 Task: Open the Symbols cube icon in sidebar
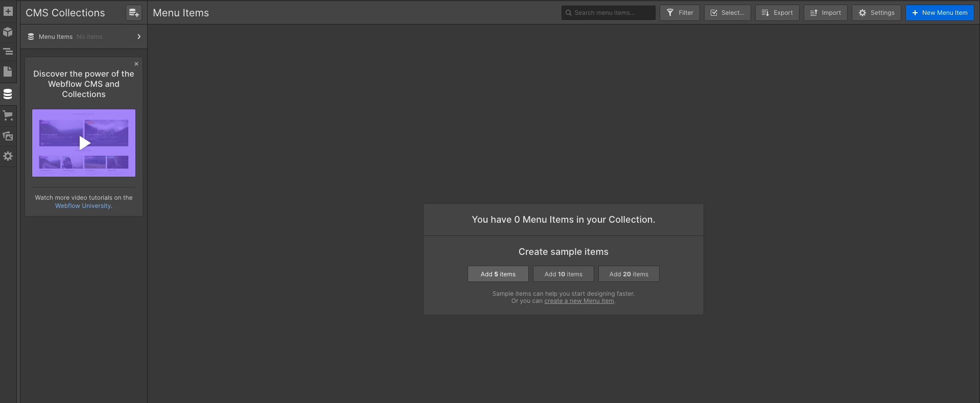click(8, 32)
